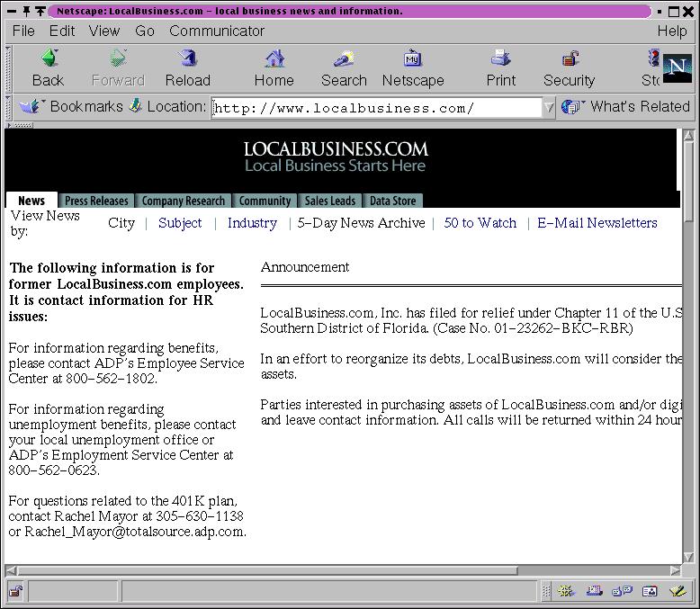Collapse the navigation toolbar handle

8,68
